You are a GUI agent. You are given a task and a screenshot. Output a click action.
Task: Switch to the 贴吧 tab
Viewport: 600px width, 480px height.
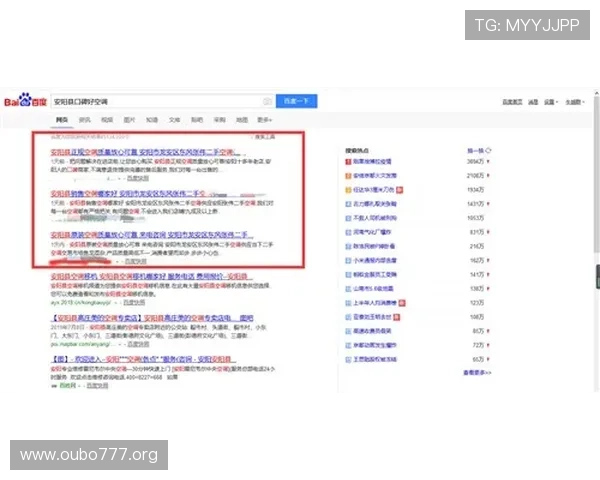coord(197,120)
